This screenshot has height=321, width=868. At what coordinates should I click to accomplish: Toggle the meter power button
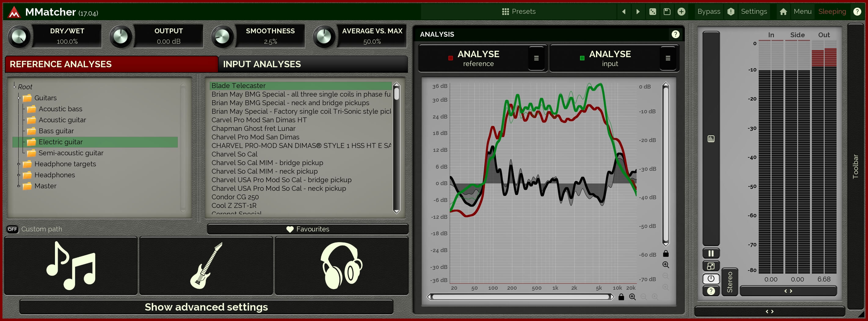(x=711, y=279)
